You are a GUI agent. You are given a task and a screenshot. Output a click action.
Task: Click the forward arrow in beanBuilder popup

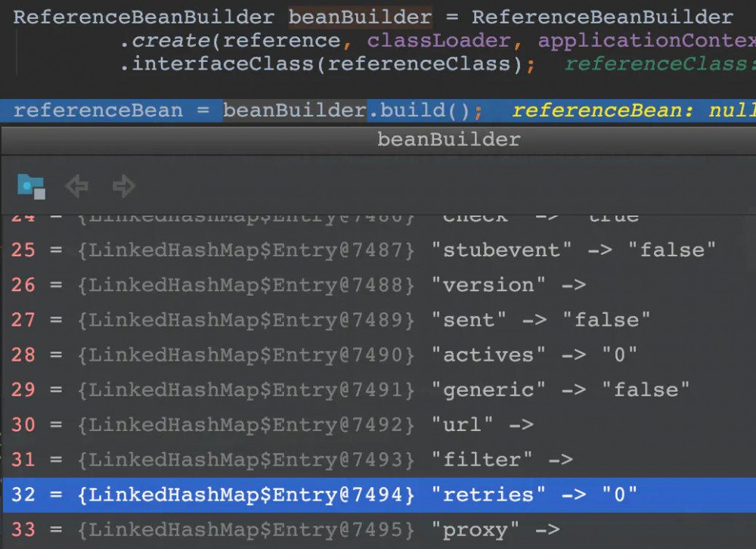(x=124, y=186)
